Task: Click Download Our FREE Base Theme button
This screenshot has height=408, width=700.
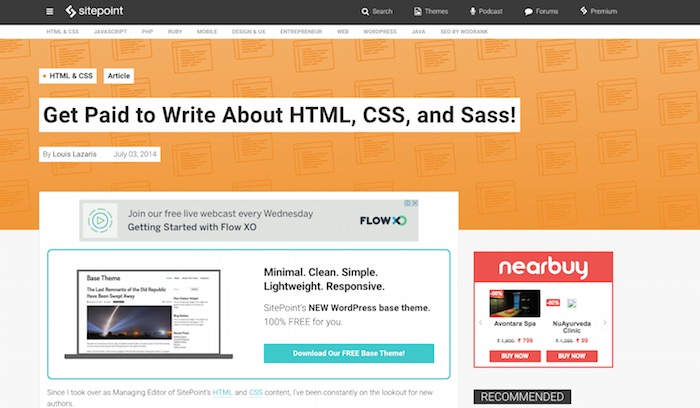Action: pyautogui.click(x=349, y=353)
